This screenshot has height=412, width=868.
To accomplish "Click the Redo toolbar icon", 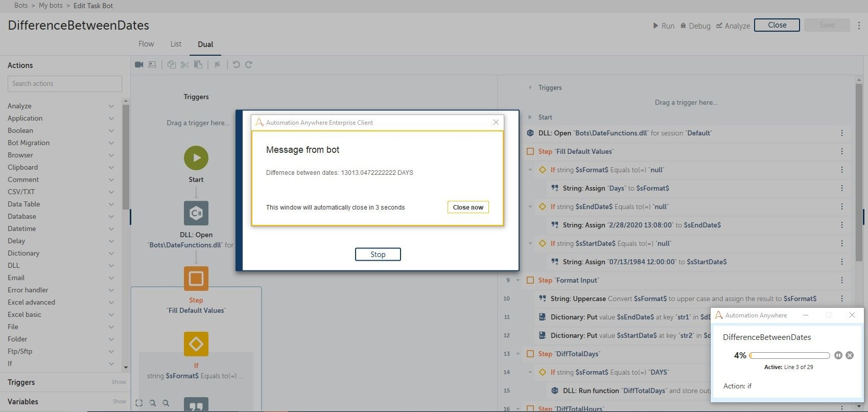I will pyautogui.click(x=249, y=64).
